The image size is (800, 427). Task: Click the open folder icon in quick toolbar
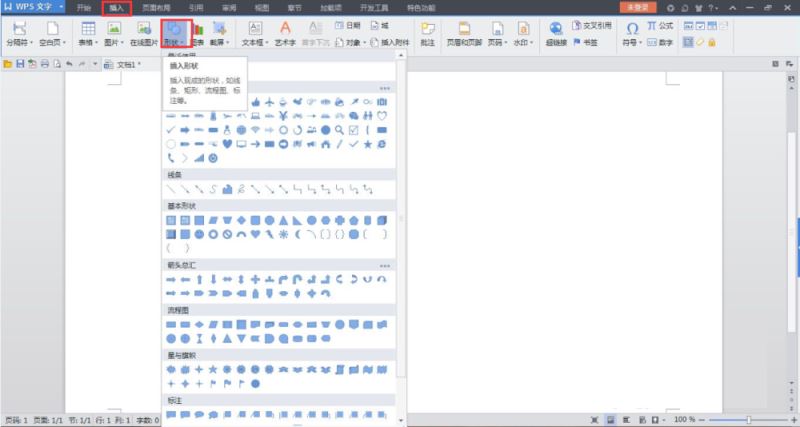point(8,64)
